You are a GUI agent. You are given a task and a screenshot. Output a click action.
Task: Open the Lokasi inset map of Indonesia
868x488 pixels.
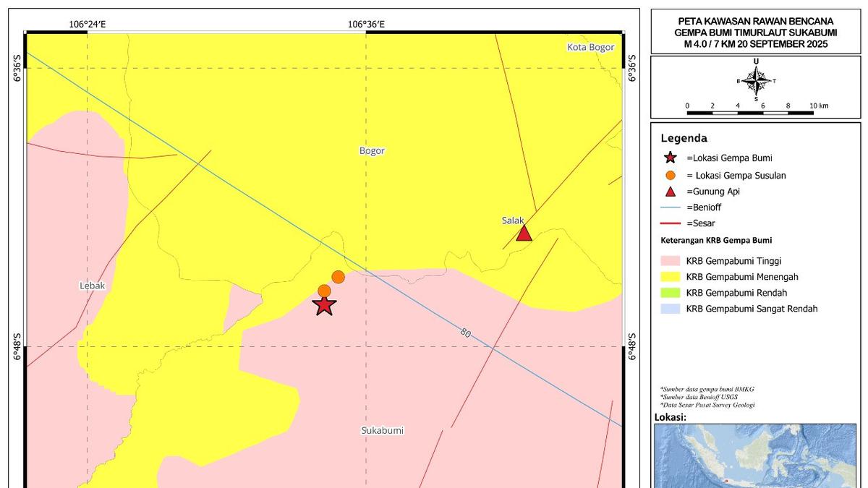coord(756,455)
